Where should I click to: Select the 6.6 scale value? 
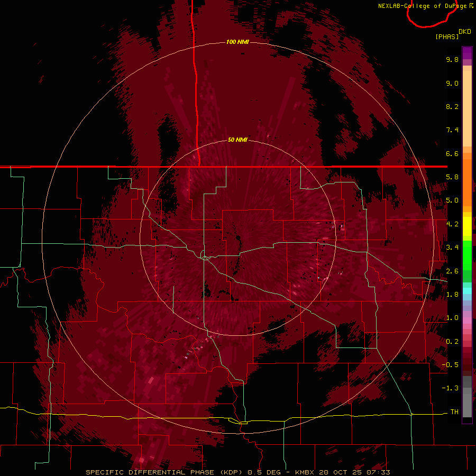[452, 153]
